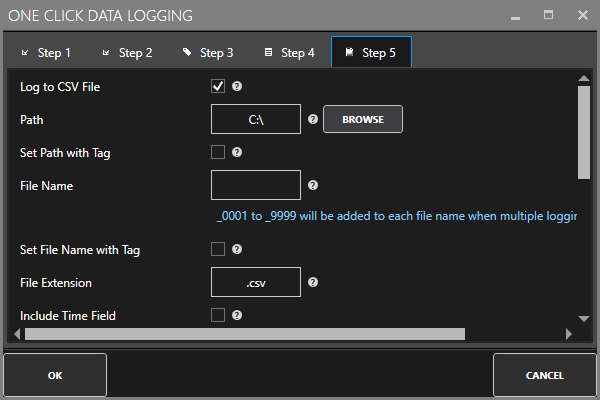Click help icon beside the Path field
The height and width of the screenshot is (400, 600).
pyautogui.click(x=313, y=119)
